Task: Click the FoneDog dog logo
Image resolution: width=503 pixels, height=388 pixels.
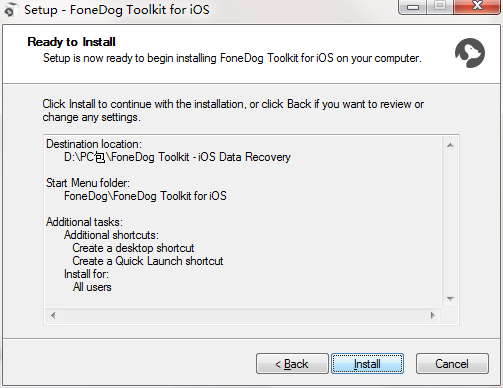Action: click(x=470, y=53)
